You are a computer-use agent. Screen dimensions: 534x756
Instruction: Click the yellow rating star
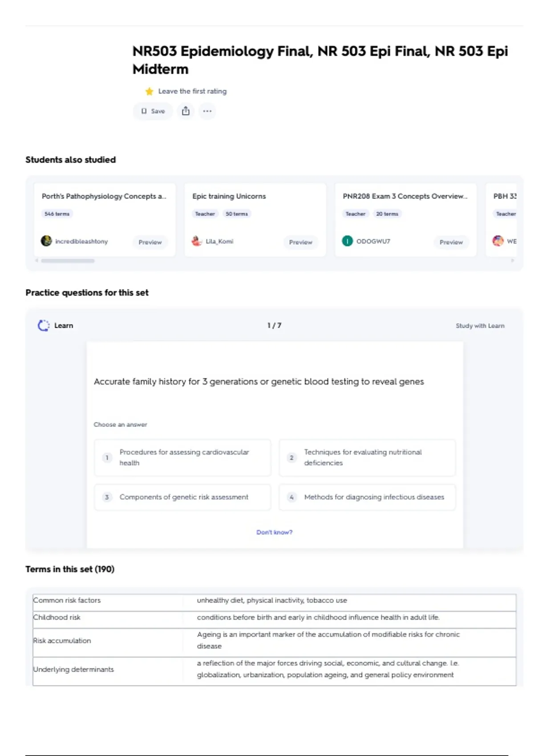pos(149,92)
